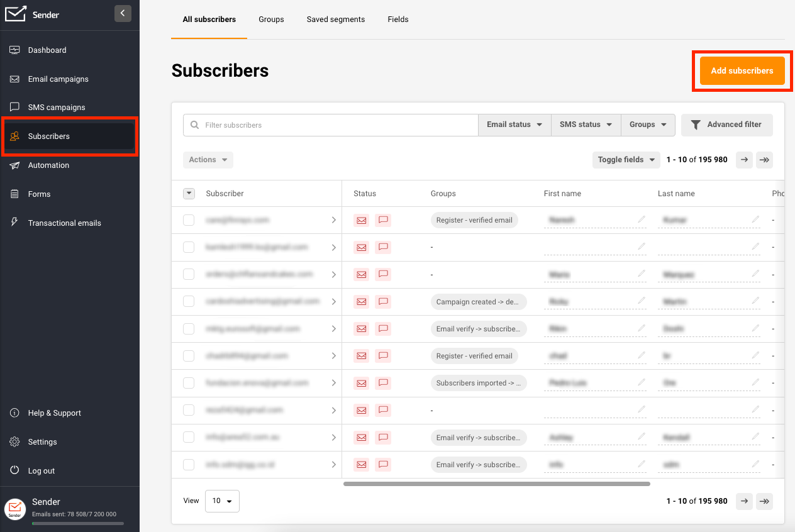
Task: Collapse the sidebar with the arrow icon
Action: [123, 13]
